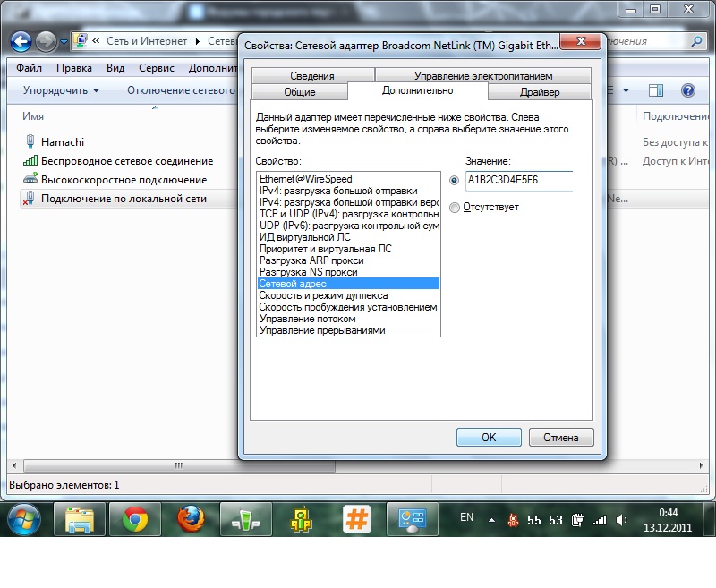Open Google Chrome from the taskbar
716x588 pixels.
(135, 519)
